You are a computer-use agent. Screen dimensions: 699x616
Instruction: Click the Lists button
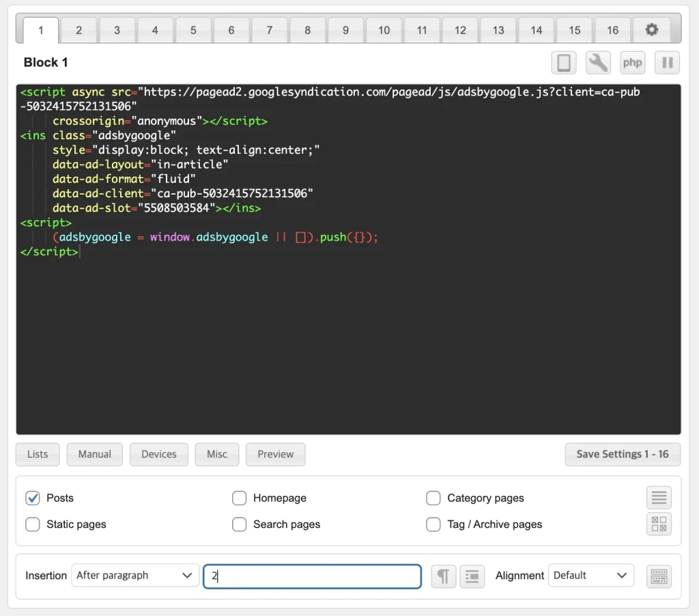(x=38, y=454)
